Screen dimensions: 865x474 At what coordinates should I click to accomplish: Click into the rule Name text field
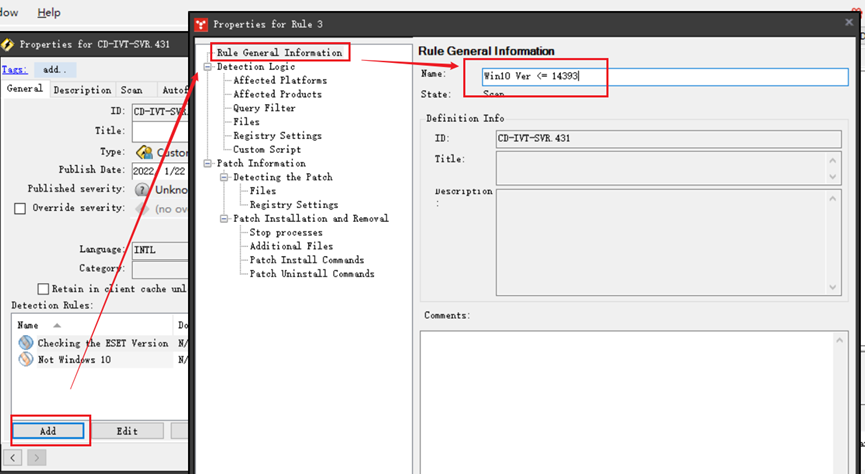pos(664,77)
